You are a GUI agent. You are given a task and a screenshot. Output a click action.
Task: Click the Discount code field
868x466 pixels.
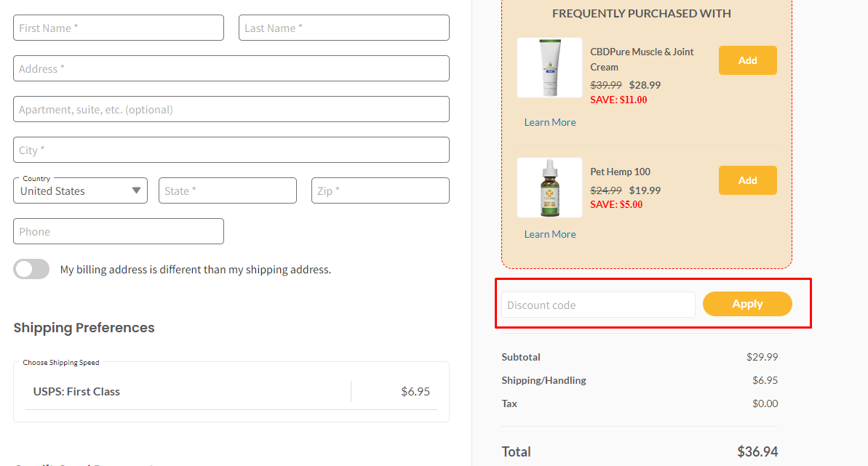tap(598, 305)
